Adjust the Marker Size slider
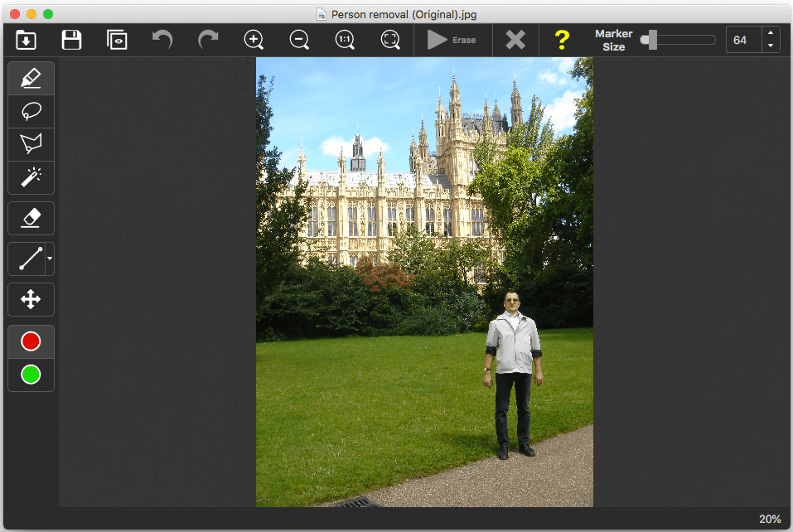Screen dimensions: 793x532 (678, 40)
